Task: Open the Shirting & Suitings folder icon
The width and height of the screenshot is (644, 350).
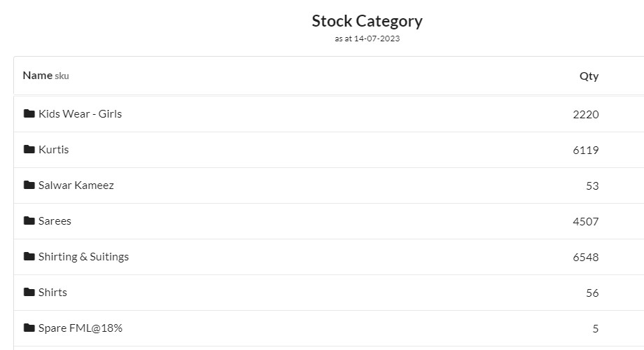Action: [29, 256]
